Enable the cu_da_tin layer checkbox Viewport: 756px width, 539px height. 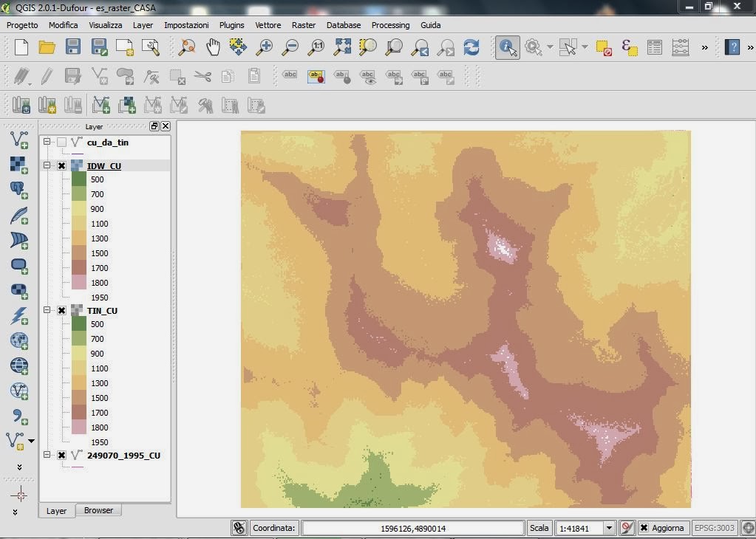[x=61, y=143]
